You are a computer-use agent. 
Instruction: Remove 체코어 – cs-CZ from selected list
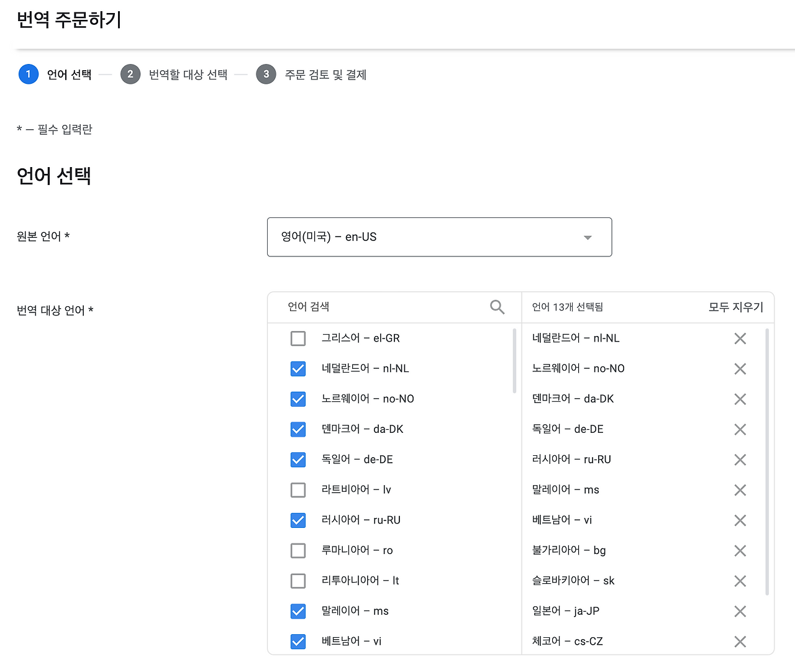(x=740, y=642)
